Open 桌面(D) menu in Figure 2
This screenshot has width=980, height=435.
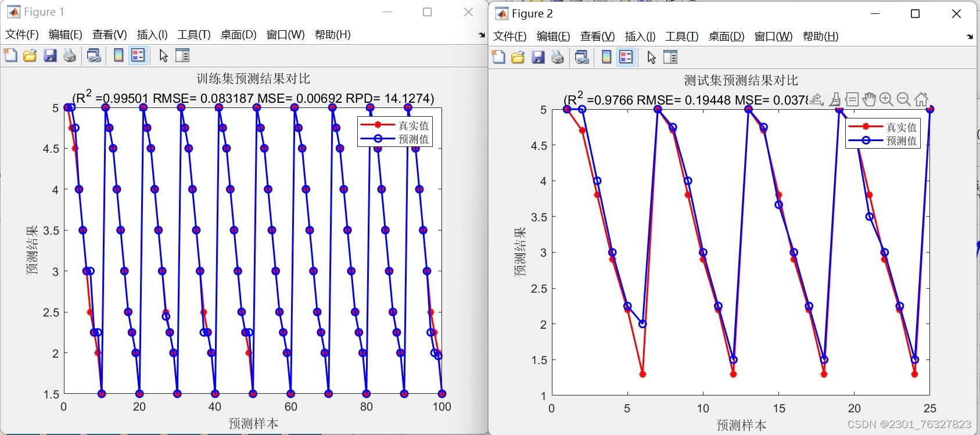tap(727, 37)
